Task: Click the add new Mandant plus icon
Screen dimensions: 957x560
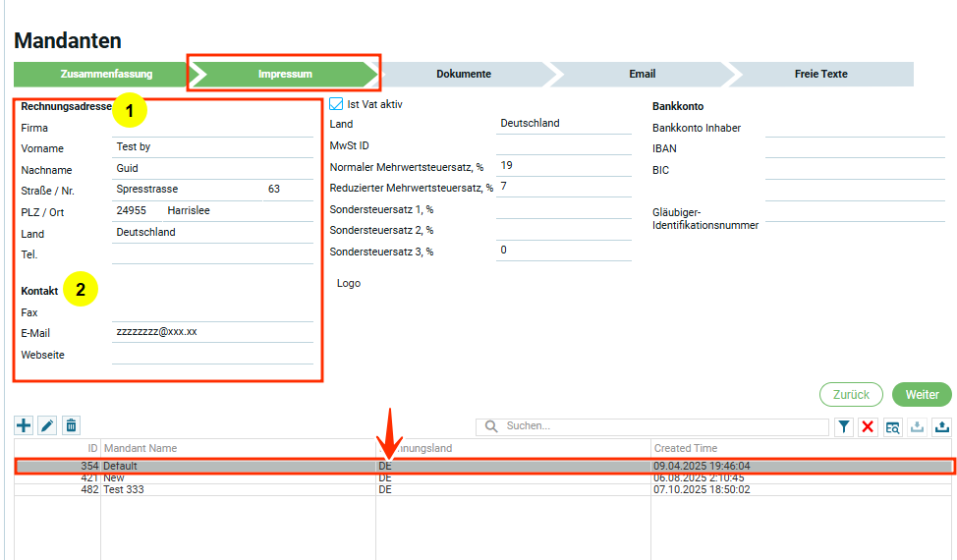Action: point(25,425)
